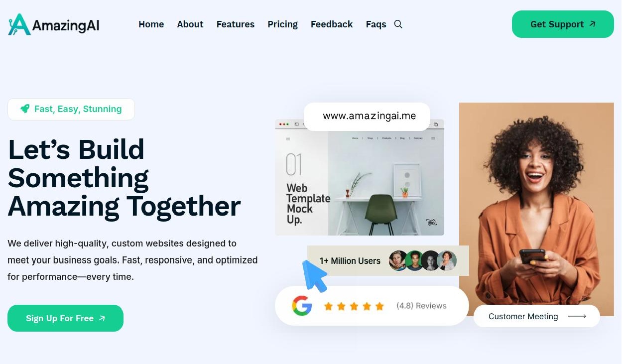This screenshot has width=622, height=364.
Task: Click the Get Support button
Action: (x=563, y=24)
